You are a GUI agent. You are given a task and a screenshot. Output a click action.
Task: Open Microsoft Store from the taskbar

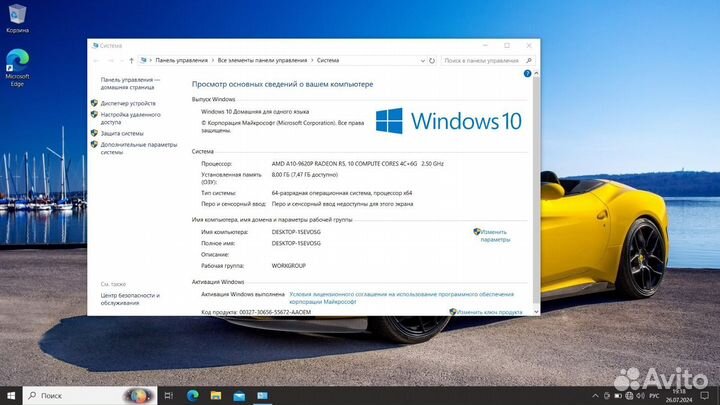point(262,396)
